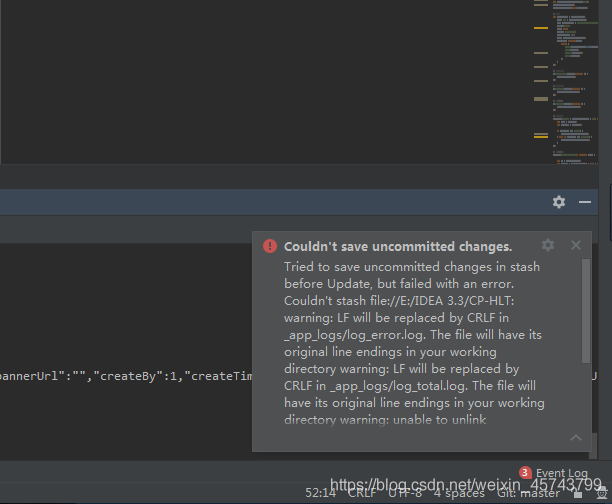Go to line via 52:14 indicator
Viewport: 612px width, 504px height.
tap(320, 493)
